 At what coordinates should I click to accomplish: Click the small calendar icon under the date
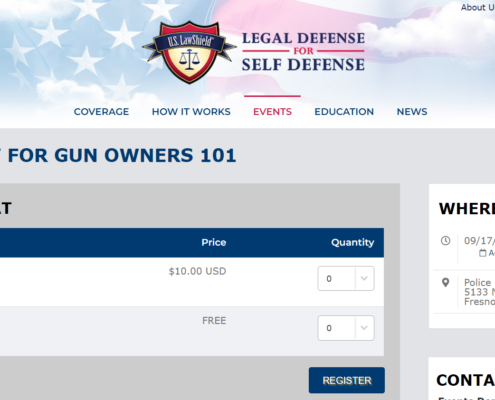(482, 253)
